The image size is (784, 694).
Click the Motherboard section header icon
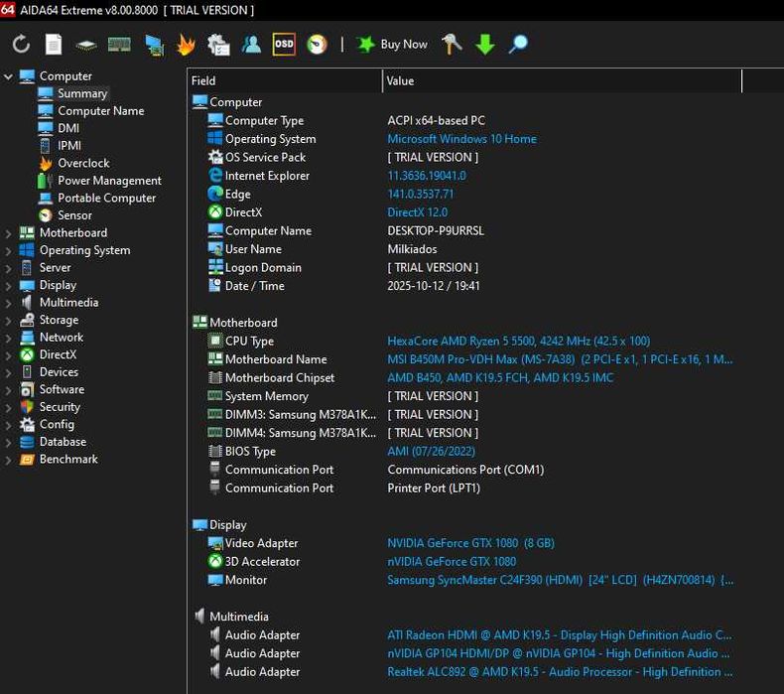coord(200,323)
